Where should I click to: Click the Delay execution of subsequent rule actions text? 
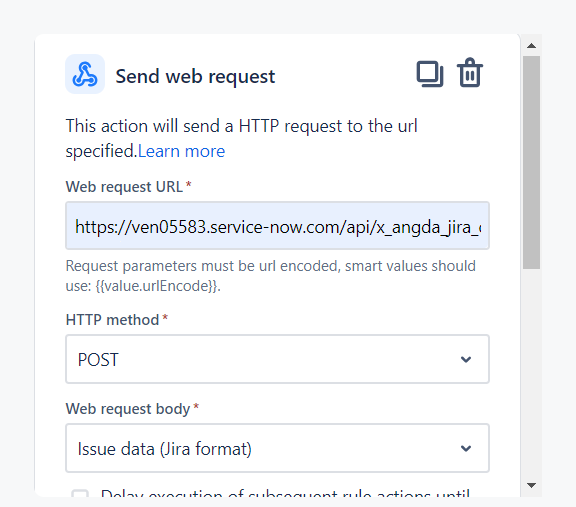[285, 493]
